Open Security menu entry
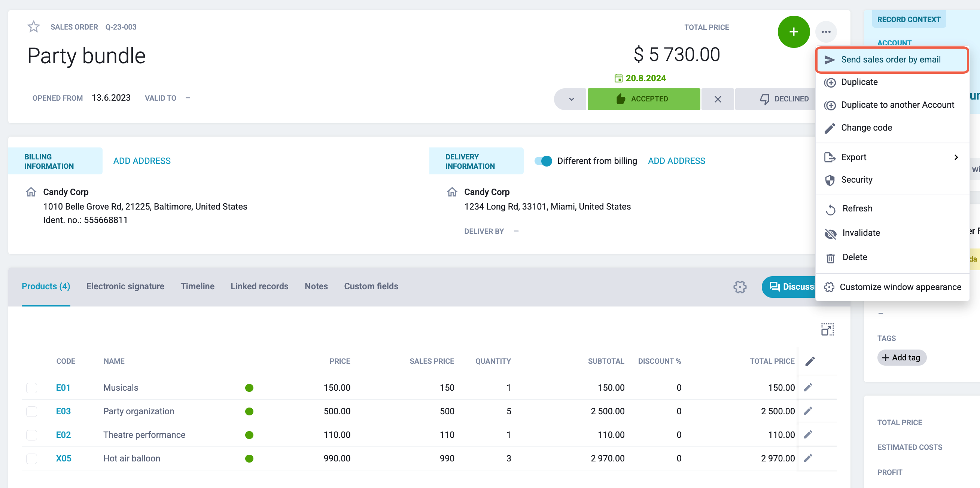This screenshot has height=488, width=980. pos(892,180)
